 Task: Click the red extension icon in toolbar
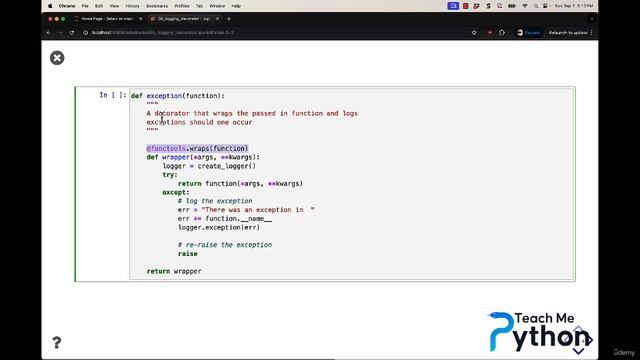[x=490, y=33]
